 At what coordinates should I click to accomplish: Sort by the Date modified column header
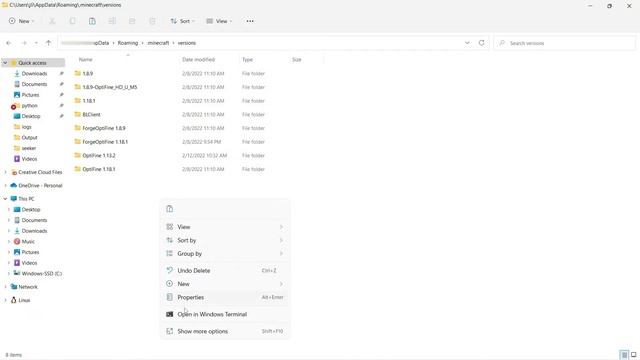click(198, 60)
